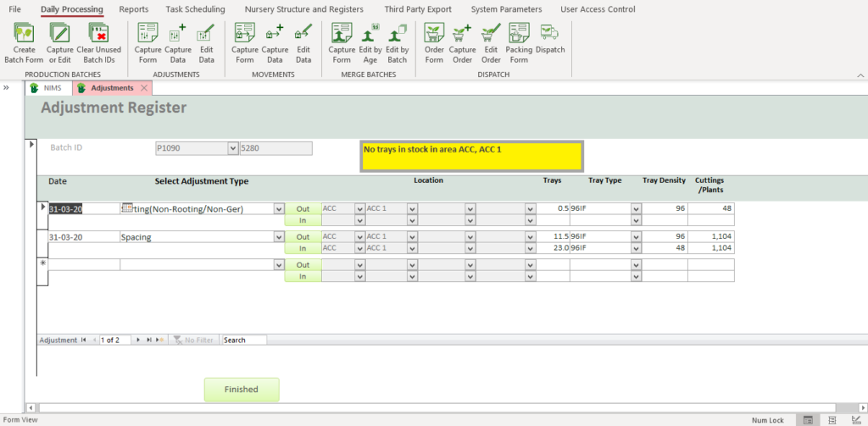Open the Create Batch Form icon
868x426 pixels.
coord(23,42)
